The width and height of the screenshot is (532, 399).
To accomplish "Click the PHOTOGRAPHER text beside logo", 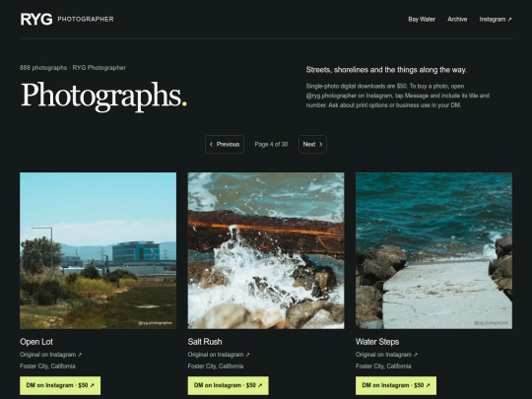I will [86, 20].
